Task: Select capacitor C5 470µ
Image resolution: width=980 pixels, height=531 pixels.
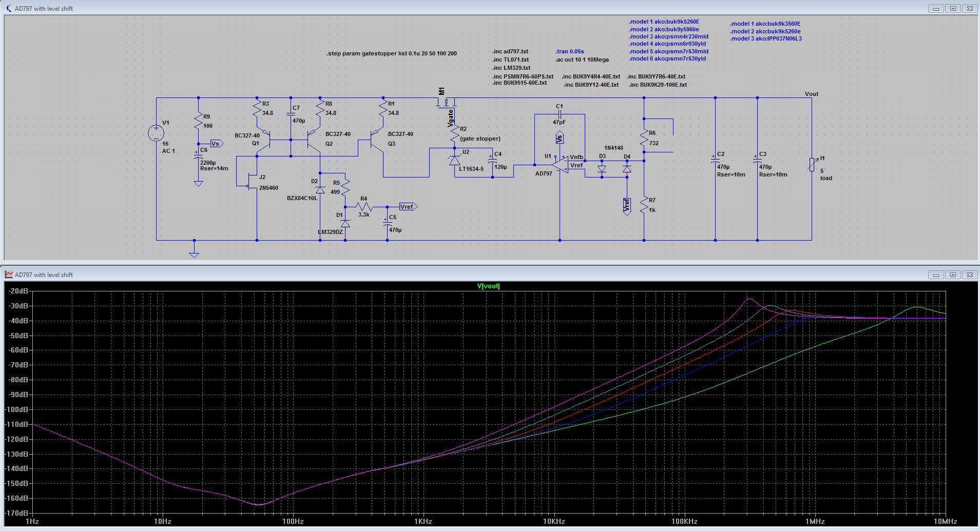Action: [387, 223]
